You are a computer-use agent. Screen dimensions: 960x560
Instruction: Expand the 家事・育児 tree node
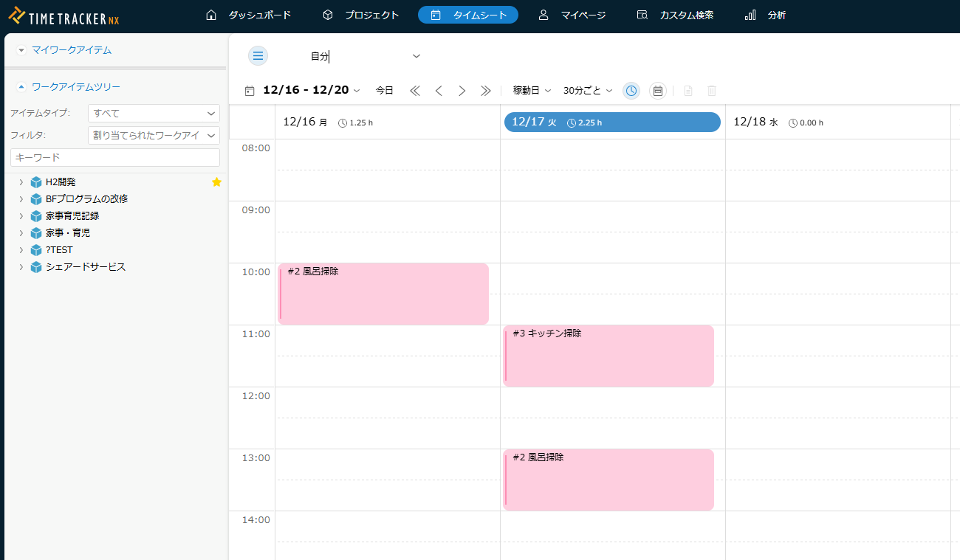pyautogui.click(x=21, y=233)
